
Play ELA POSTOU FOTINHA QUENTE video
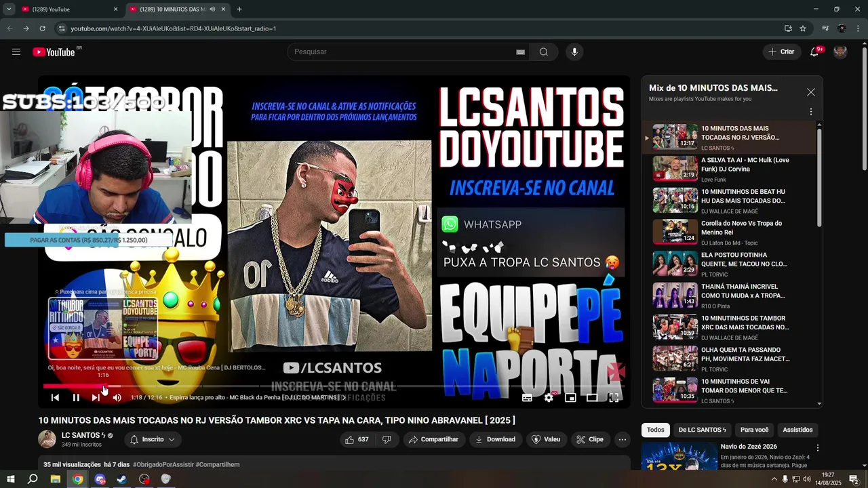[729, 264]
